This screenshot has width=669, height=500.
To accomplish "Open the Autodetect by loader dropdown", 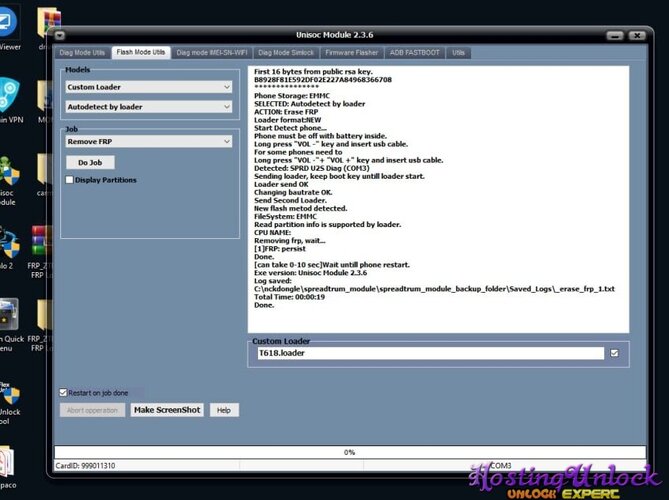I will 149,107.
